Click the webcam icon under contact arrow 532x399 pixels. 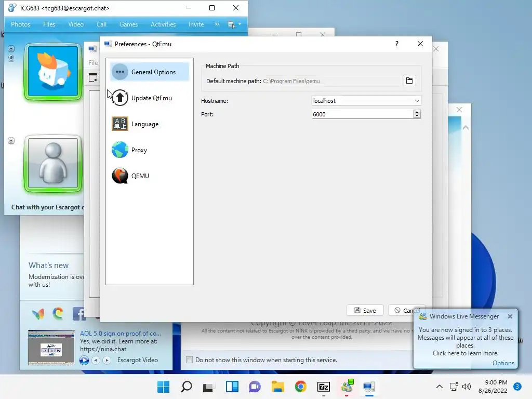(11, 58)
